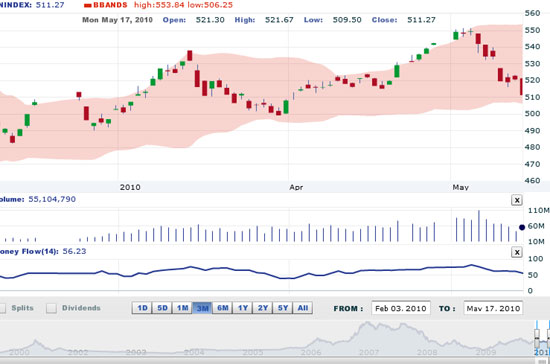Click the FROM date field

pos(401,308)
